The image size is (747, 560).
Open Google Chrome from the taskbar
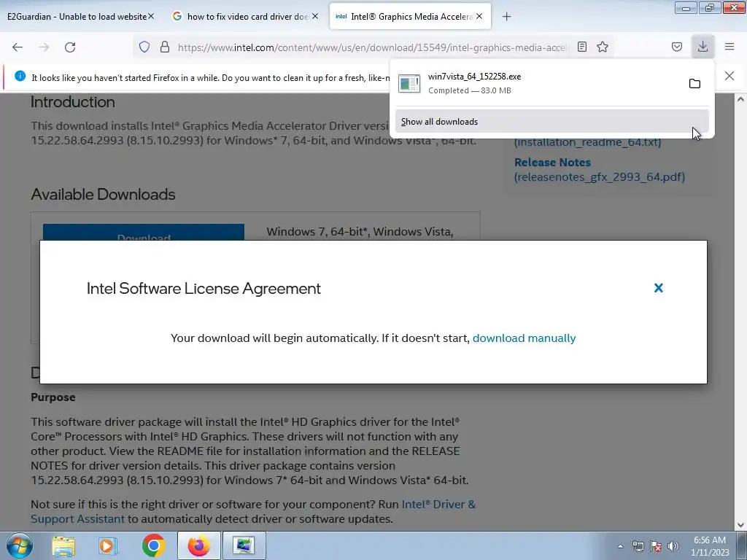tap(153, 545)
